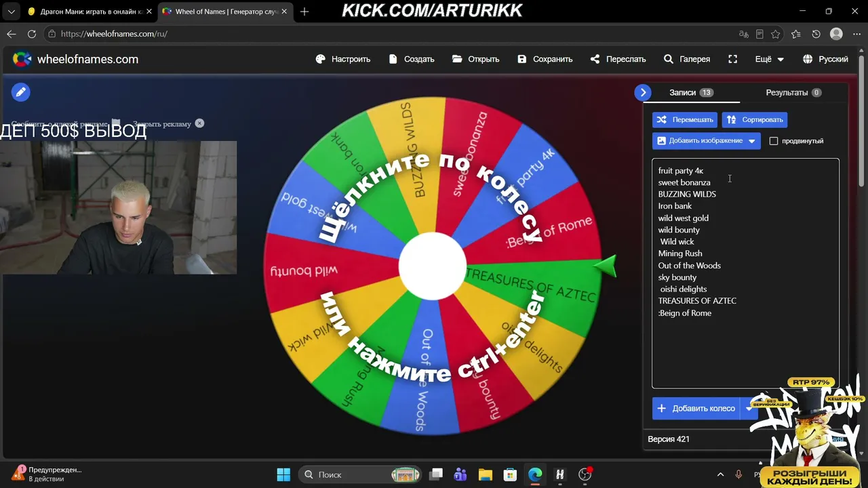Screen dimensions: 868x488
Task: Add this page to favorites star
Action: (776, 34)
